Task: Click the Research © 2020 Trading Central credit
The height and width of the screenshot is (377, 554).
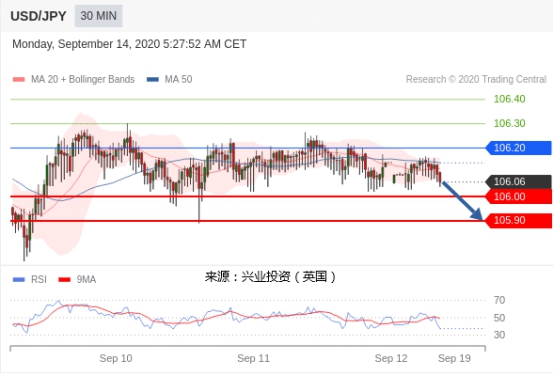Action: pos(476,79)
